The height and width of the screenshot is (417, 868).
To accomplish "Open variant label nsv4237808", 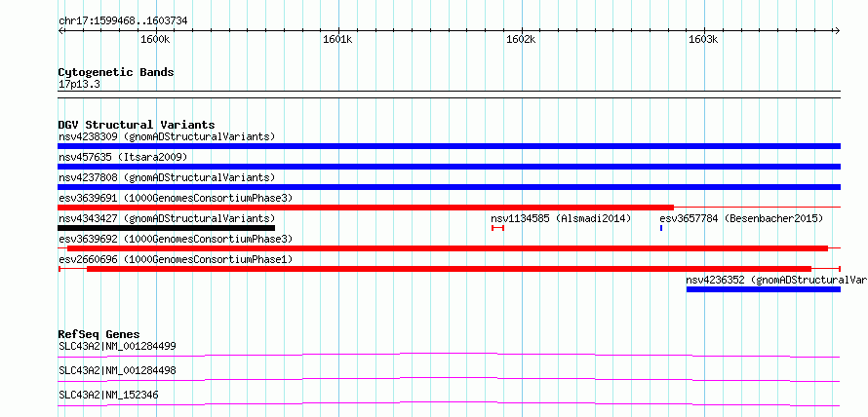I will coord(167,177).
